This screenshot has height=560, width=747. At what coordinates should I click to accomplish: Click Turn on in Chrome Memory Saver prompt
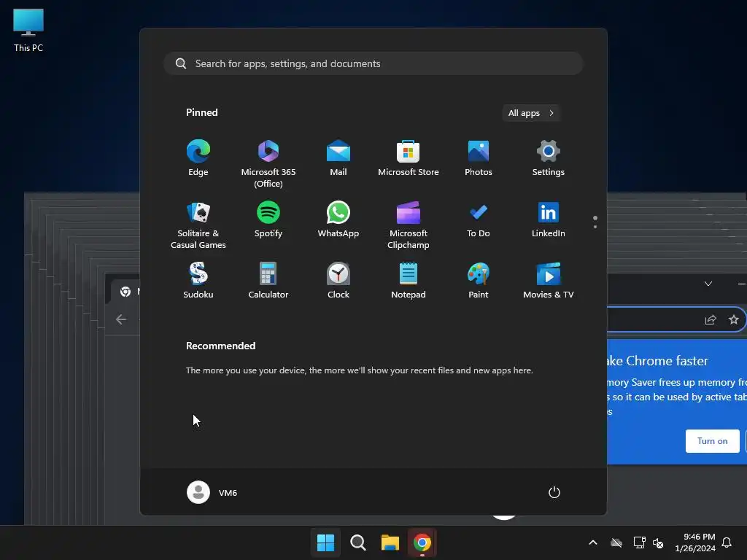tap(712, 441)
